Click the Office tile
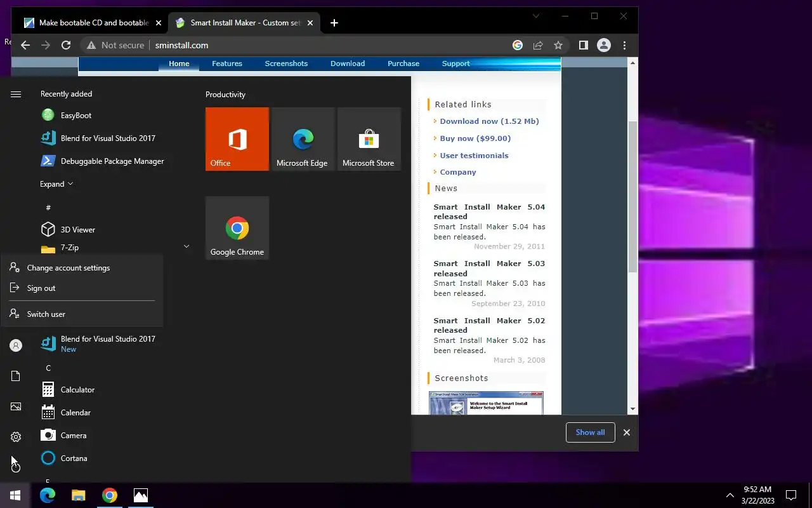 (x=237, y=139)
